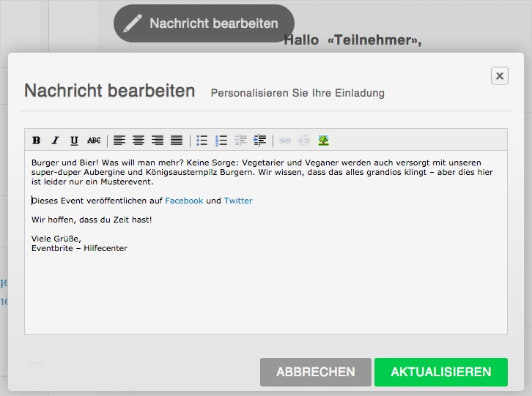
Task: Align text right
Action: click(158, 140)
